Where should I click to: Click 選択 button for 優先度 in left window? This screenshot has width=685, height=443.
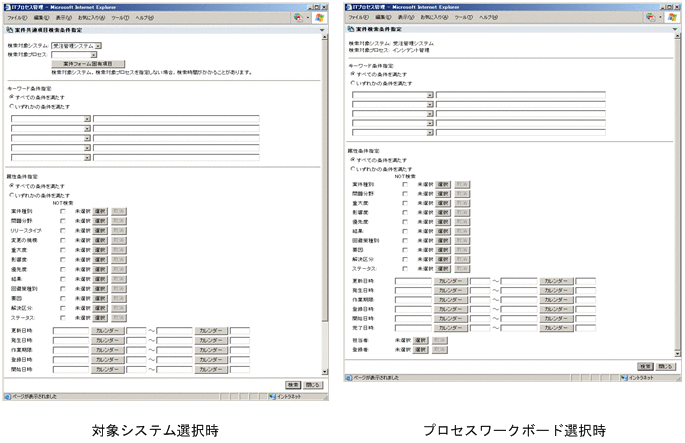(100, 270)
